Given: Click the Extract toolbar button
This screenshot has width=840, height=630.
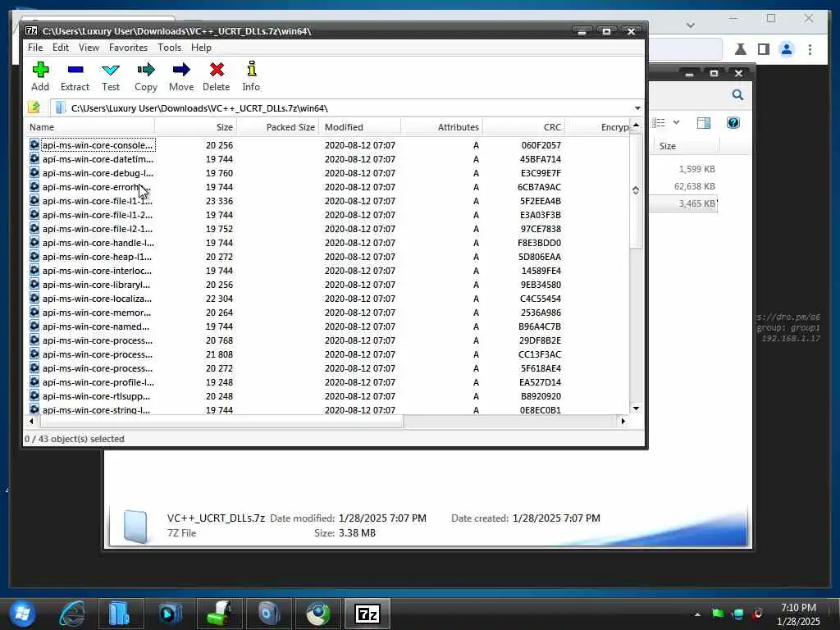Looking at the screenshot, I should coord(75,76).
